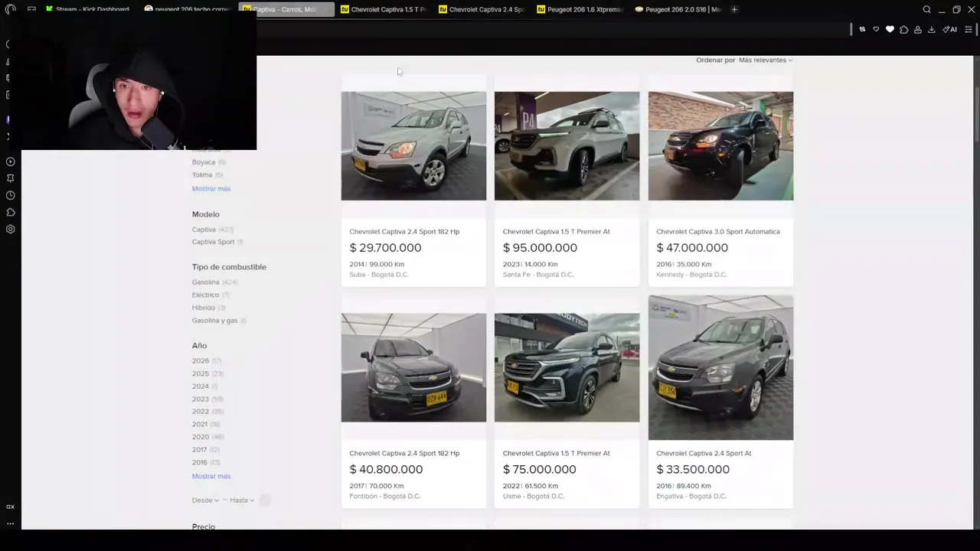
Task: Filter by Gasolina y gas fuel type
Action: 219,321
